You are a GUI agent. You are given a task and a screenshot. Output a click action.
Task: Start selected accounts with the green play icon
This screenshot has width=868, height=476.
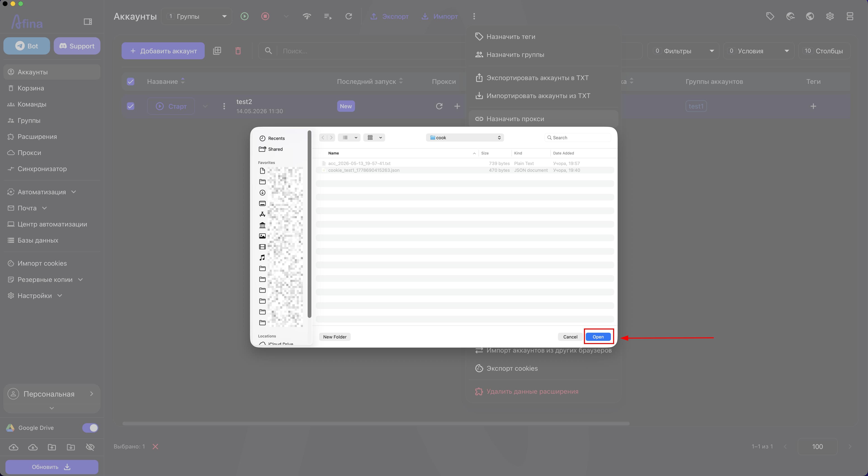(x=245, y=16)
